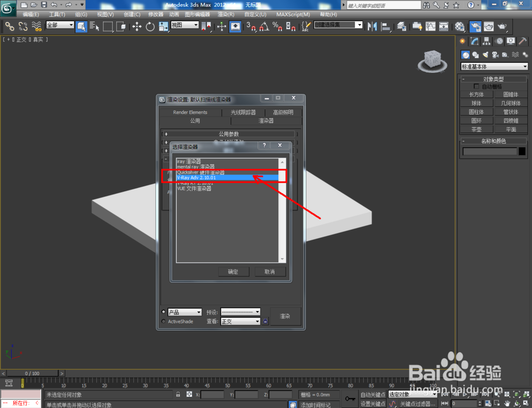This screenshot has height=408, width=532.
Task: Open the 渲染(R) menu
Action: pos(226,14)
